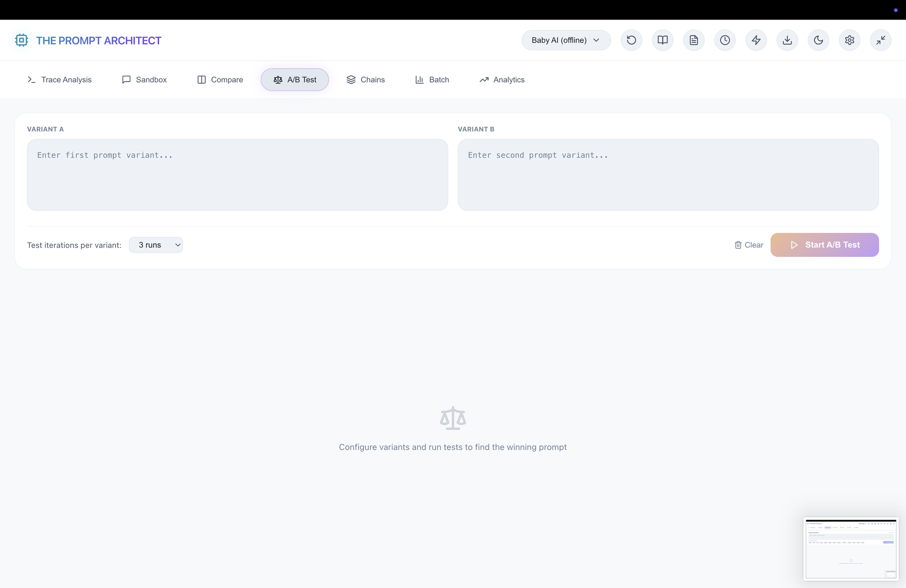Screen dimensions: 906x588
Task: Click the lightning bolt quick actions icon
Action: pyautogui.click(x=756, y=40)
